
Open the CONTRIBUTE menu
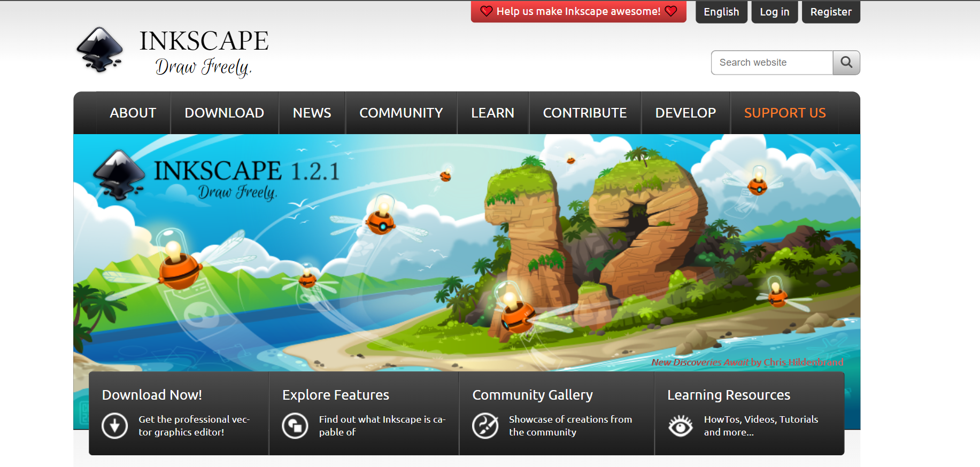coord(585,113)
